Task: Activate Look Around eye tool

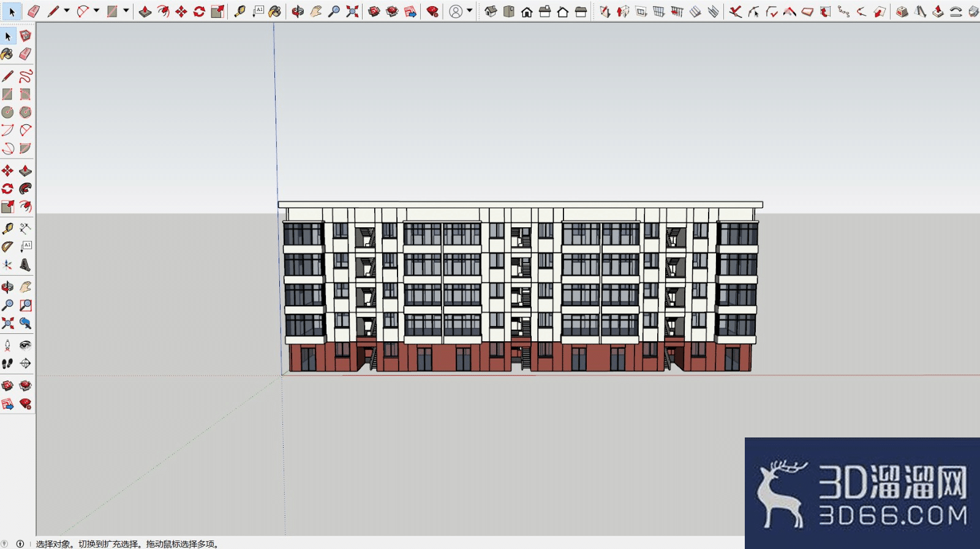Action: pyautogui.click(x=25, y=345)
